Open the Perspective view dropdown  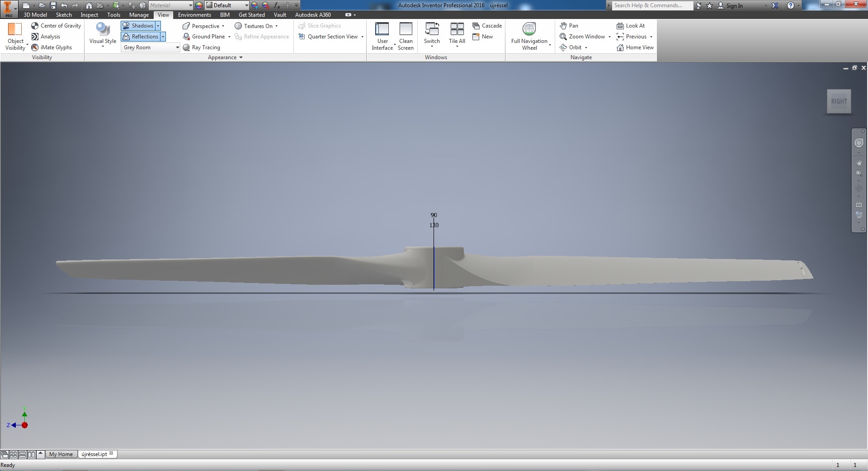pyautogui.click(x=203, y=26)
